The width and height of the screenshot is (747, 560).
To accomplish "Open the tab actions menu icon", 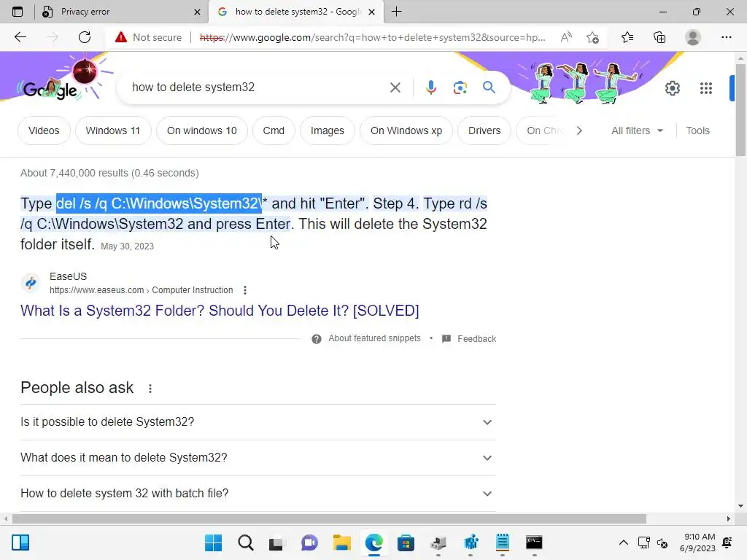I will click(x=18, y=12).
